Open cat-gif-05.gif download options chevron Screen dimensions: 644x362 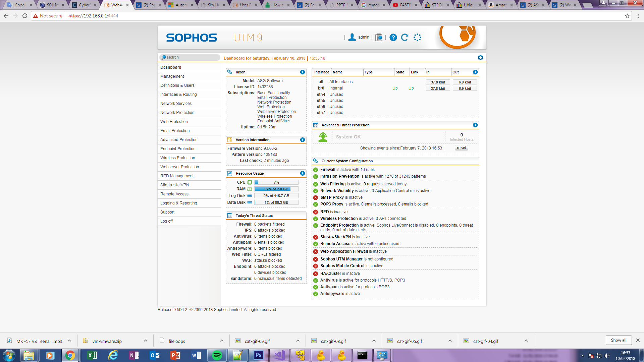450,341
